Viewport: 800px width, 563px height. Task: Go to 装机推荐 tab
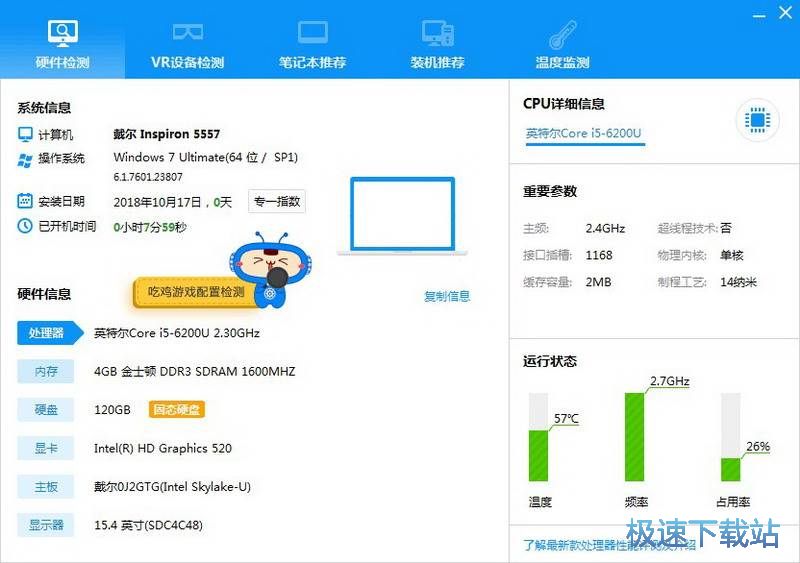click(437, 62)
